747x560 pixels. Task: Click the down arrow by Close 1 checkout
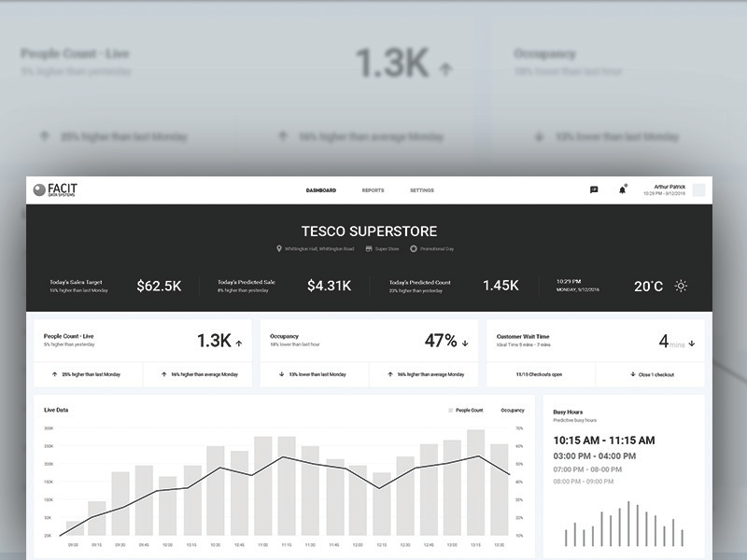[633, 374]
